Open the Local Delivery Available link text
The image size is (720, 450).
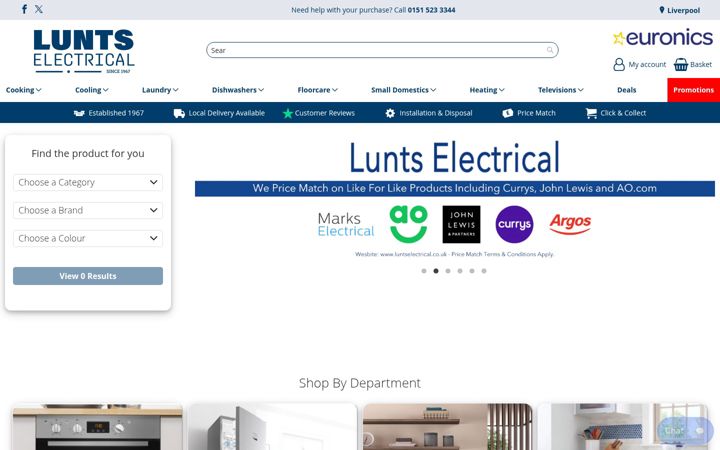tap(226, 113)
